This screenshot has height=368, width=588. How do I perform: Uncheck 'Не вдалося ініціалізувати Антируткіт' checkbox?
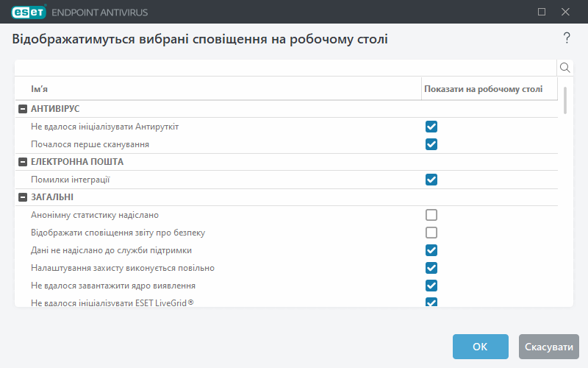pyautogui.click(x=431, y=127)
